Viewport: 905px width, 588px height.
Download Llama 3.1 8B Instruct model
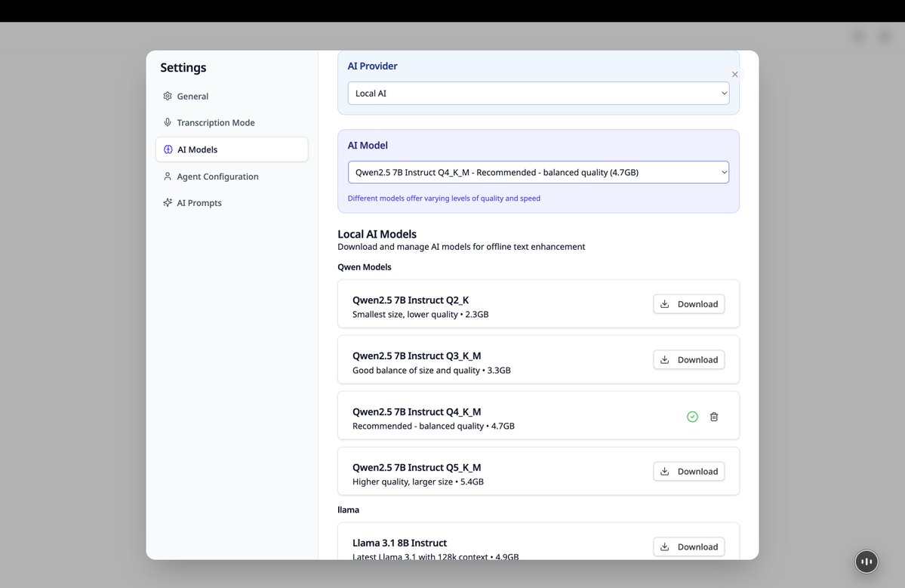point(688,546)
